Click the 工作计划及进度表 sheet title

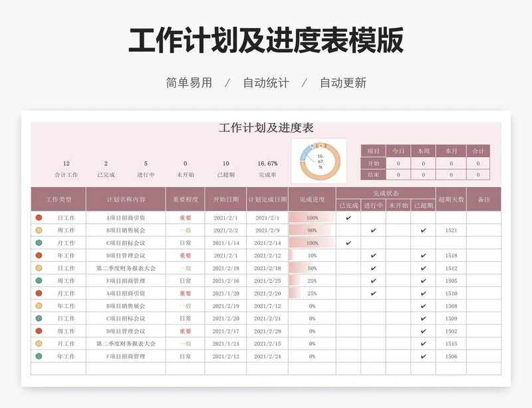[x=266, y=128]
